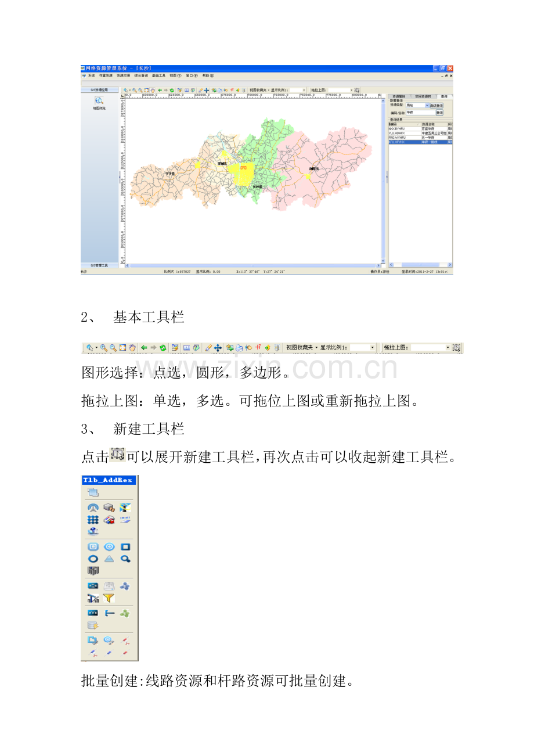The height and width of the screenshot is (756, 534).
Task: Switch to the 空间资源树 tab
Action: click(x=423, y=96)
